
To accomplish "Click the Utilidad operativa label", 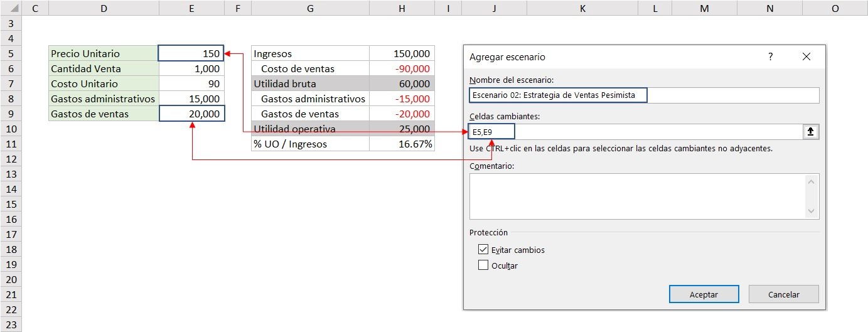I will tap(310, 129).
